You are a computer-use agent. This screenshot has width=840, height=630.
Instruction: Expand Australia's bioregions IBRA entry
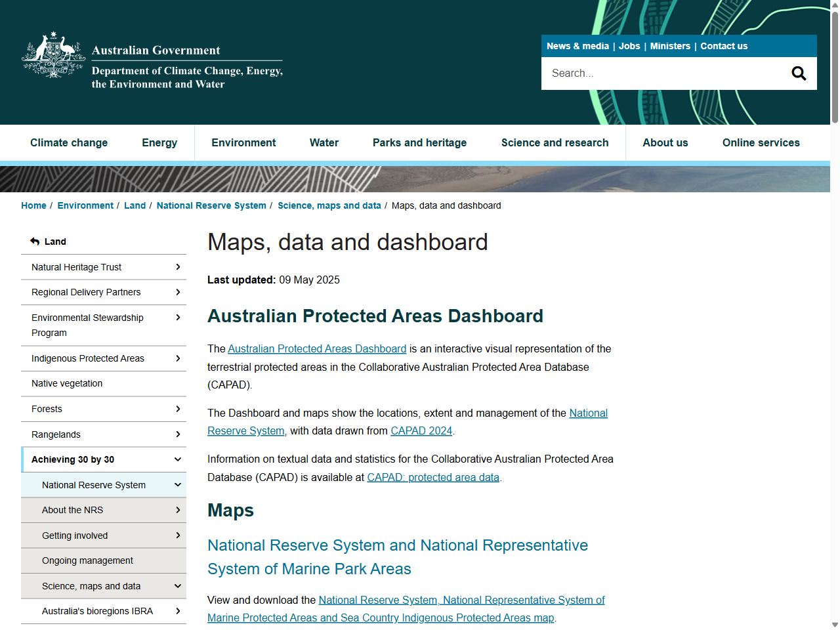click(178, 611)
